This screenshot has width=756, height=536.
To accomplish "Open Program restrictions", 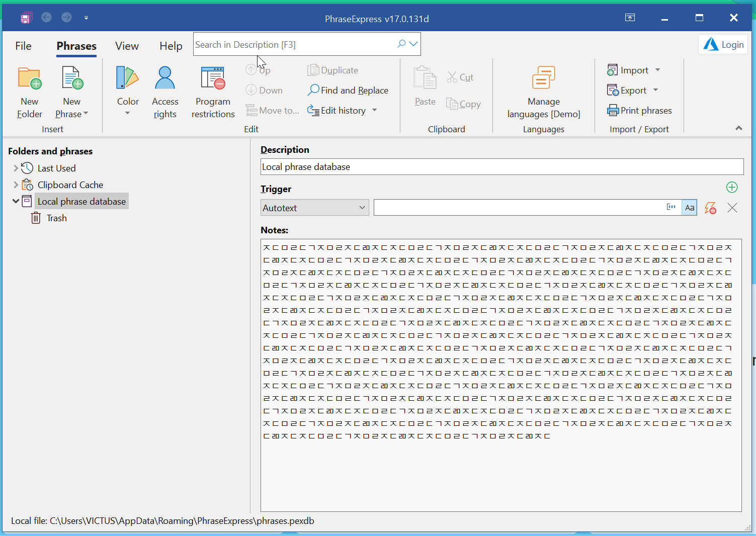I will pyautogui.click(x=213, y=93).
